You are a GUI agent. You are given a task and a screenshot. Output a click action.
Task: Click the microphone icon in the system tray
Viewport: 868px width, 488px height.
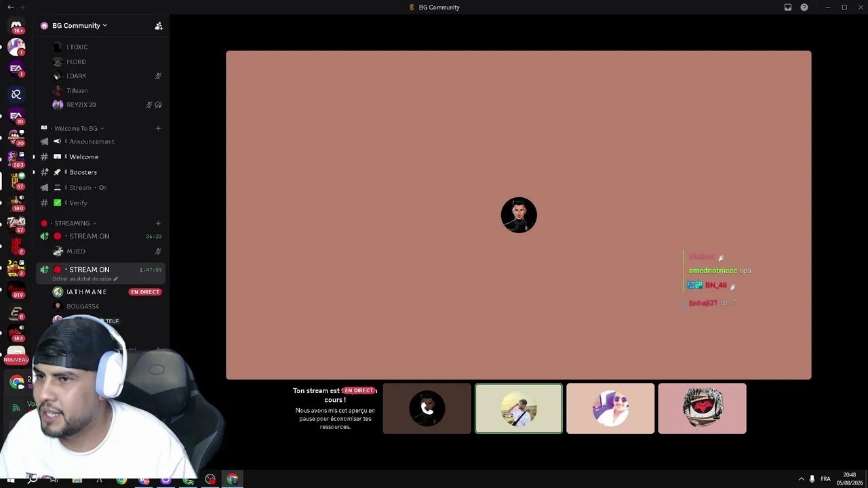pos(812,479)
